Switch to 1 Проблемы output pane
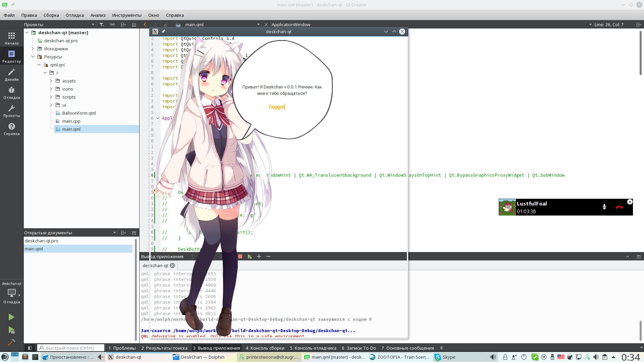This screenshot has width=644, height=362. pos(122,348)
